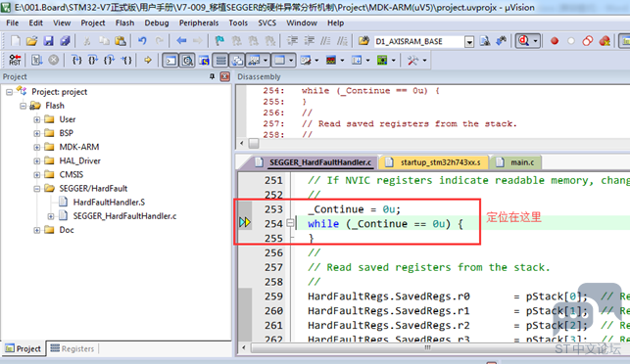Open the D1_AXISRAM_BASE search combo dropdown
This screenshot has width=630, height=364.
pyautogui.click(x=469, y=41)
